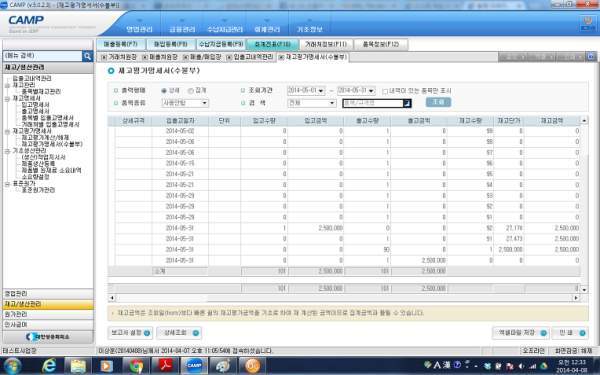Launch Chrome from the taskbar

136,365
